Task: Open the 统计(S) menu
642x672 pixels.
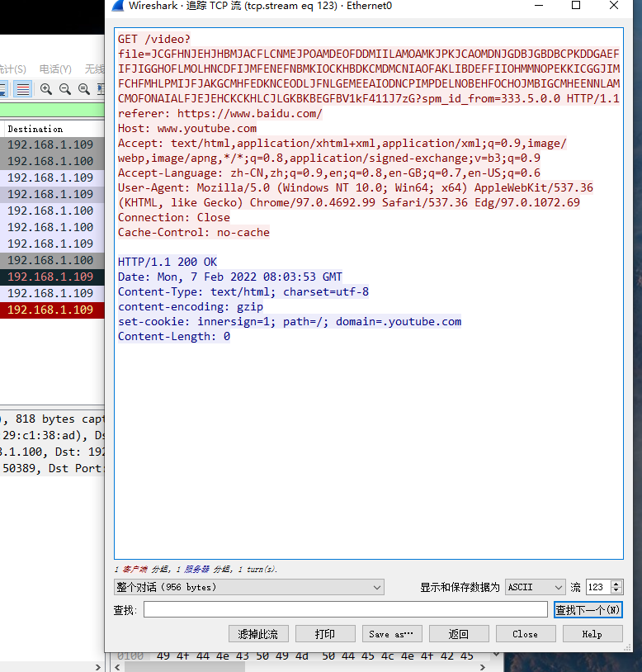Action: (12, 69)
